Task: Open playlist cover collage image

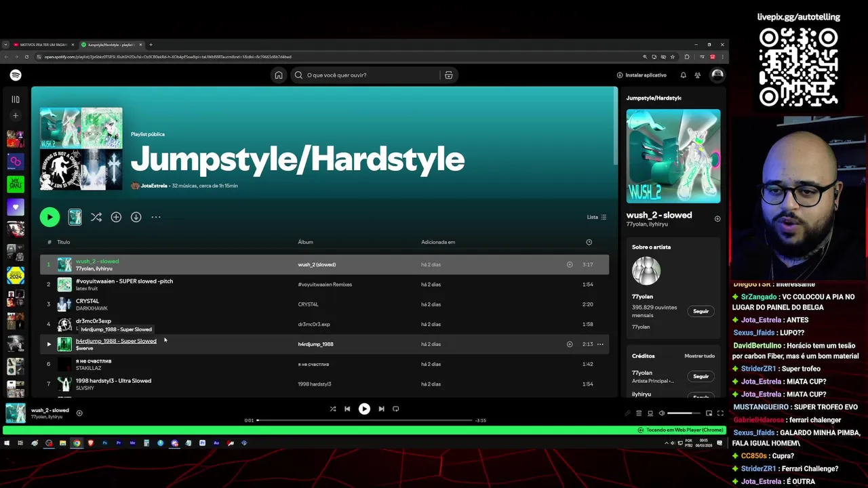Action: point(81,149)
